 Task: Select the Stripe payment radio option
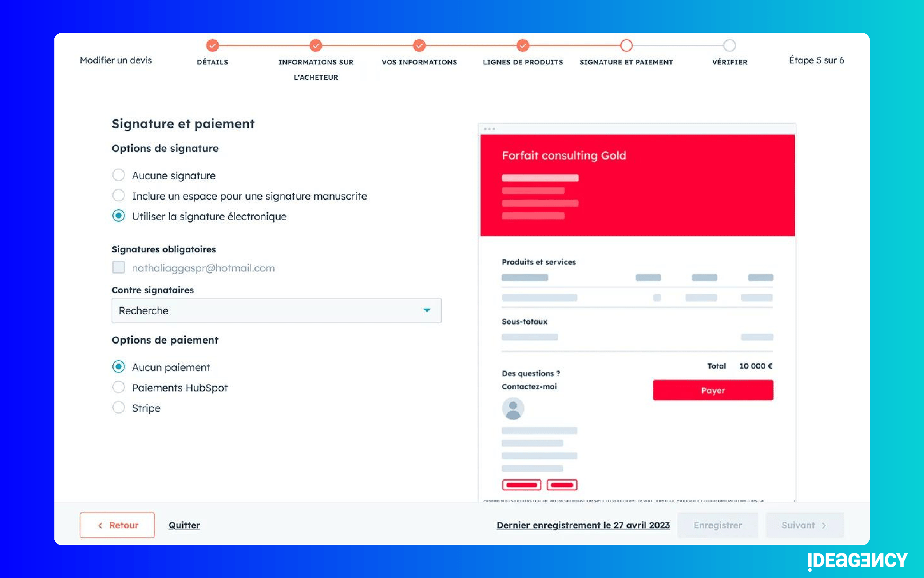pyautogui.click(x=118, y=407)
